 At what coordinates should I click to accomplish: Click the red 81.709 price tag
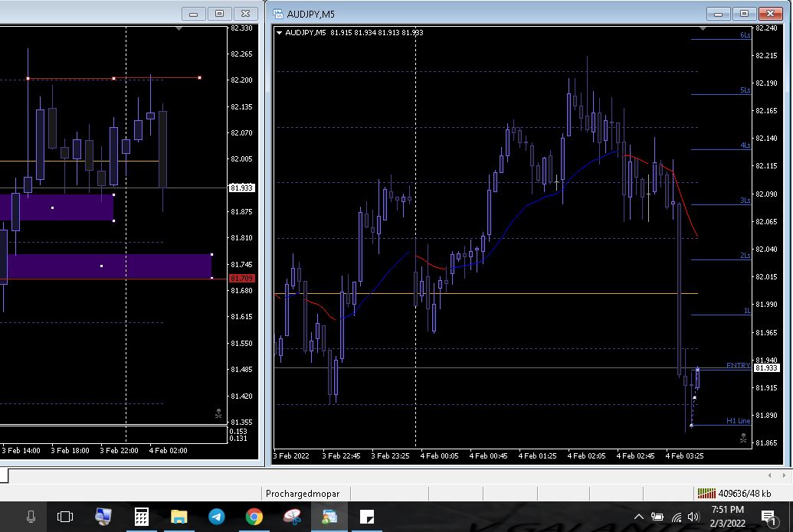(x=242, y=279)
